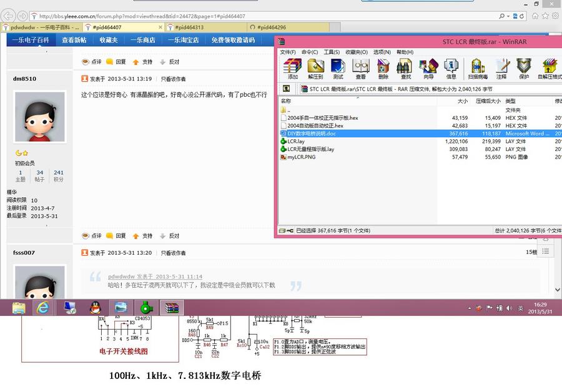562x392 pixels.
Task: Launch the 向导 (Wizard) toolbar icon
Action: tap(428, 68)
